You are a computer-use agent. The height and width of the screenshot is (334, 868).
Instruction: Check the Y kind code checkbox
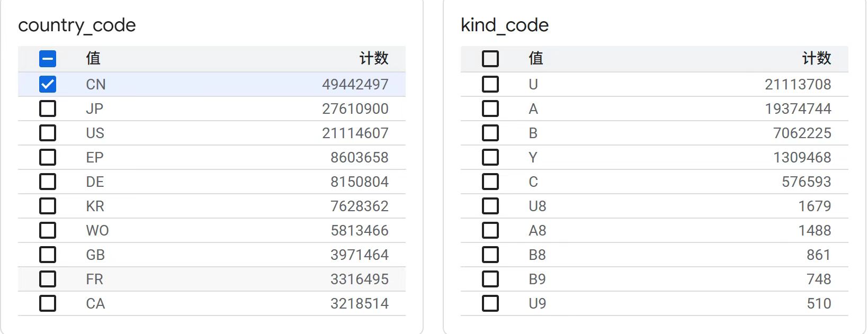pos(490,157)
